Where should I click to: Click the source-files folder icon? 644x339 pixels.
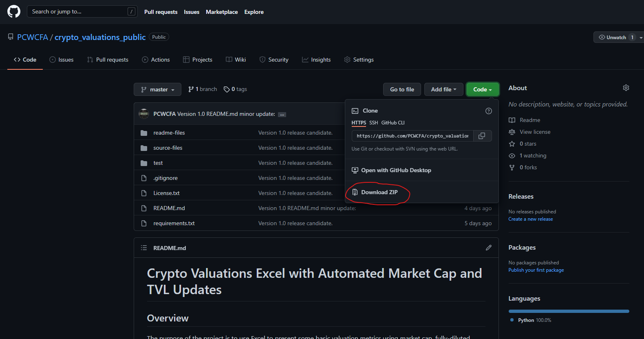click(144, 148)
